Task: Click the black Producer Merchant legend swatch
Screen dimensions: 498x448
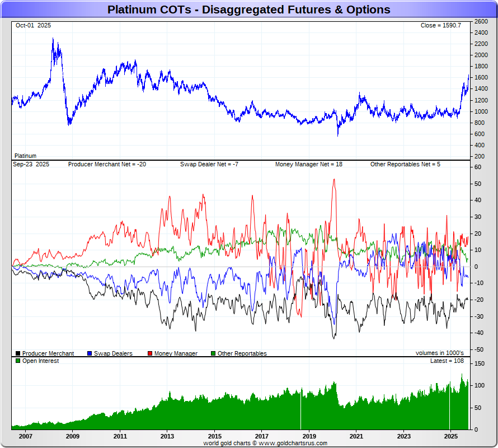Action: (x=18, y=353)
